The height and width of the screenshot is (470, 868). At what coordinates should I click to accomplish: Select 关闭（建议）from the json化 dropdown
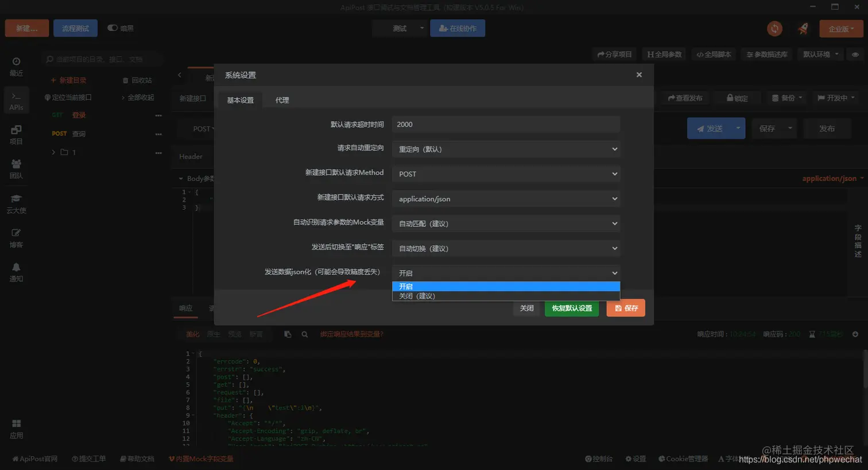click(418, 296)
